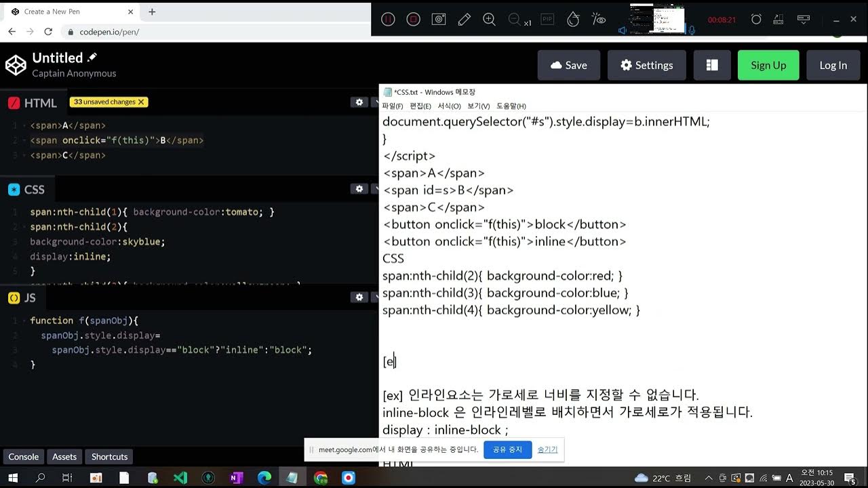Click the recorder zoom out magnifier
Image resolution: width=868 pixels, height=488 pixels.
click(515, 20)
